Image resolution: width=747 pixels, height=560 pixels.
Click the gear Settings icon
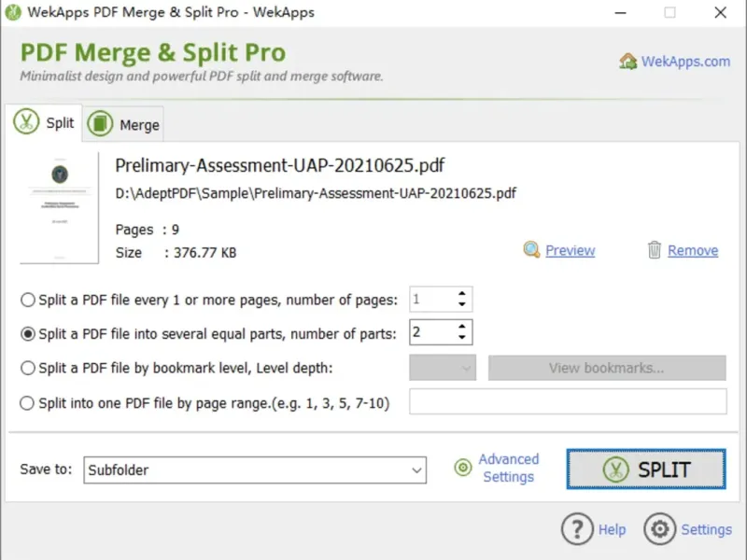click(659, 528)
